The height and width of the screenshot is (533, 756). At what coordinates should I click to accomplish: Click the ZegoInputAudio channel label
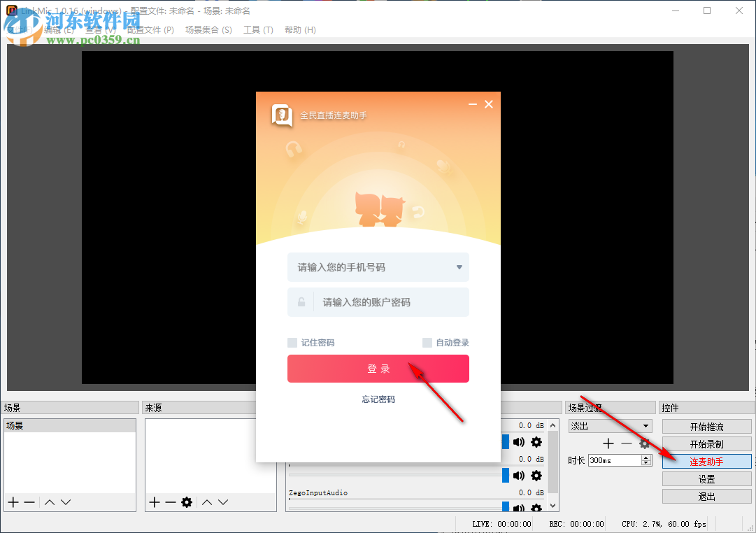point(318,492)
